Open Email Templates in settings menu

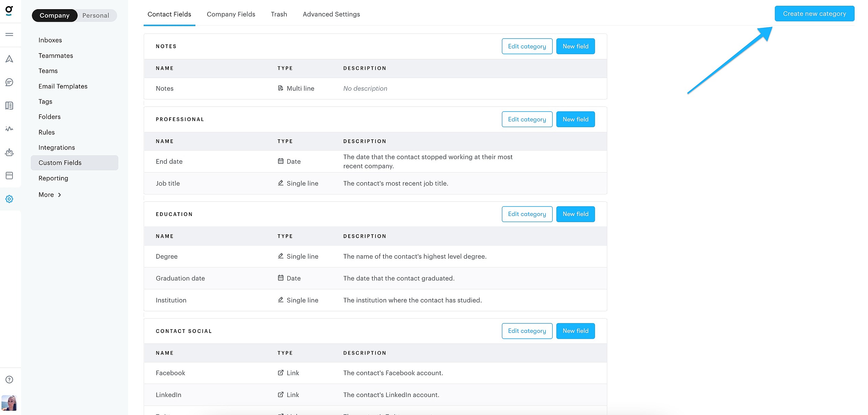point(63,86)
